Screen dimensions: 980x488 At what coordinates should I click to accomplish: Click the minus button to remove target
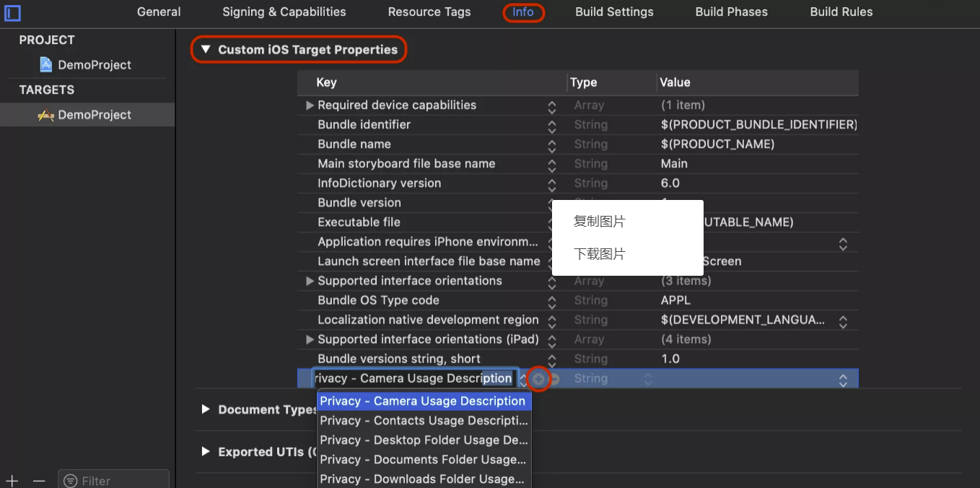click(x=39, y=481)
